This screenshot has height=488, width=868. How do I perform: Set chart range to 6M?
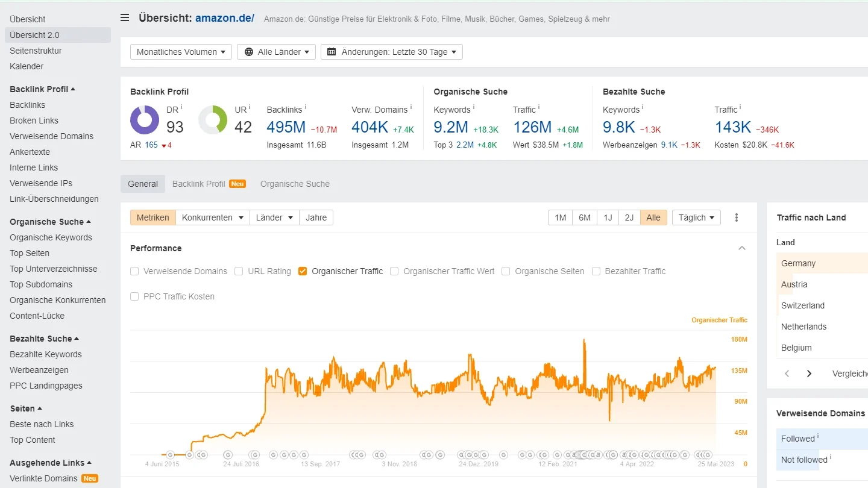point(585,217)
